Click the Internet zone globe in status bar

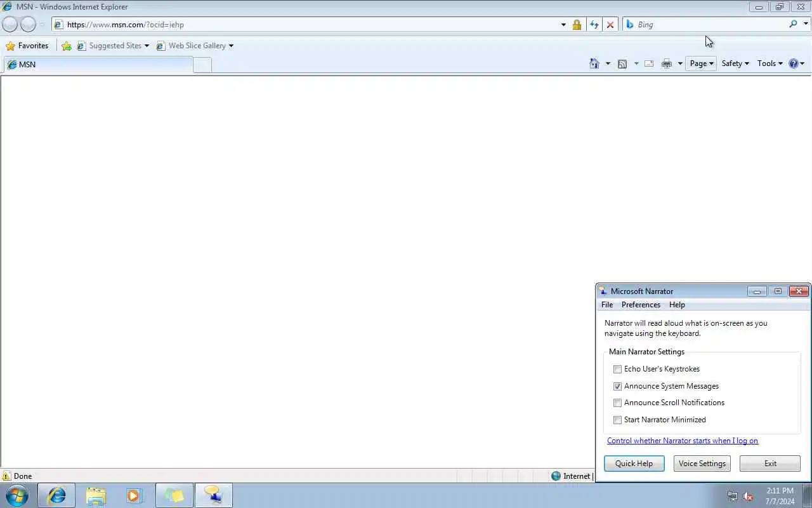(556, 476)
